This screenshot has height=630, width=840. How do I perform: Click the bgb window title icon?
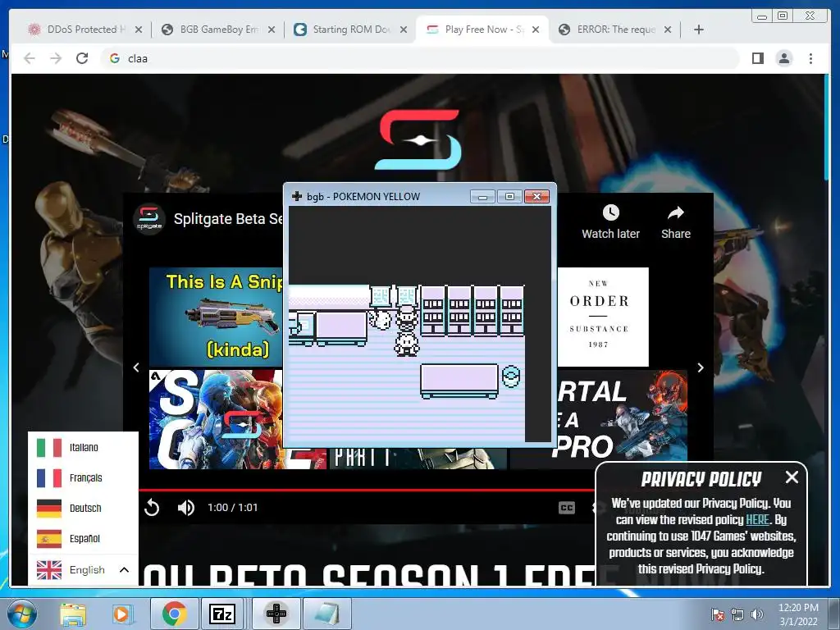tap(297, 197)
